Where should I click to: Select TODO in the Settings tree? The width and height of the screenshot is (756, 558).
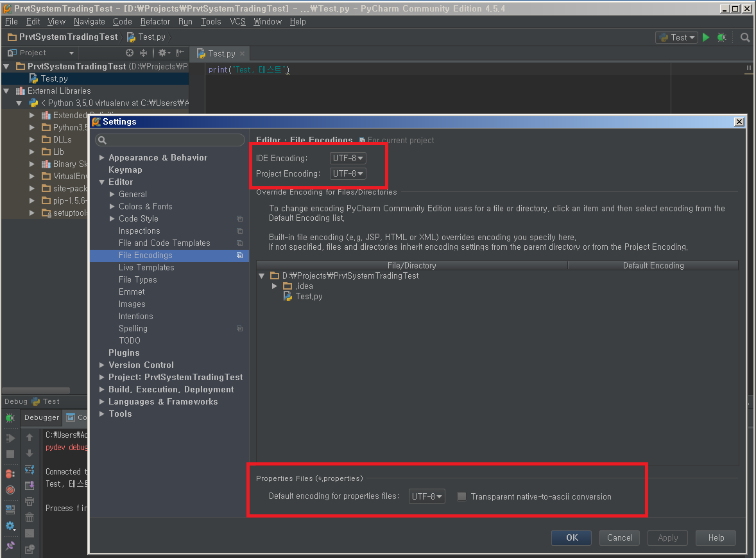pos(129,340)
